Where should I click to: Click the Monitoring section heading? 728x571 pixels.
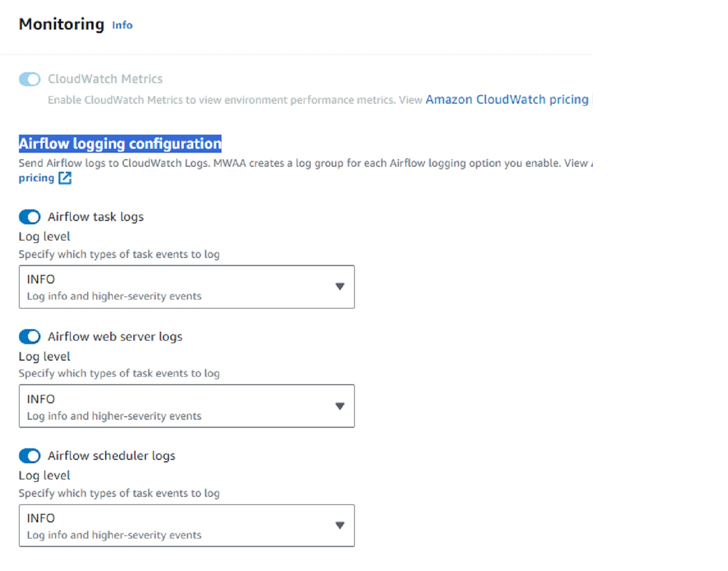pos(62,24)
